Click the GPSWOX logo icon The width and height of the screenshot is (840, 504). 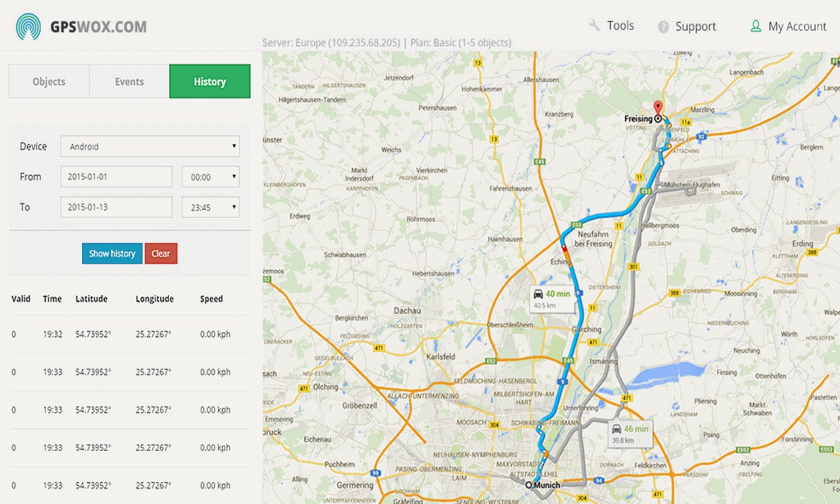[x=26, y=26]
